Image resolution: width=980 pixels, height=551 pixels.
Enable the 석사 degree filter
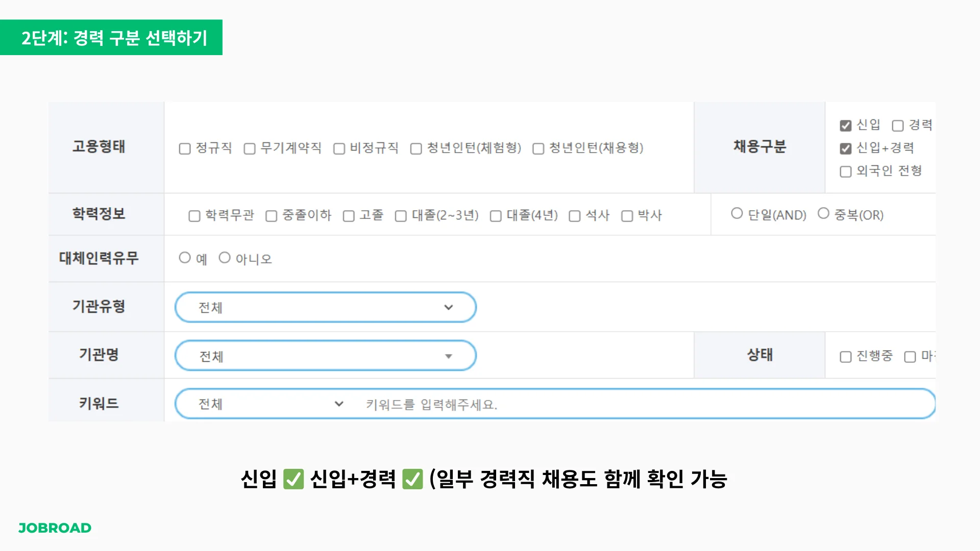click(x=575, y=216)
